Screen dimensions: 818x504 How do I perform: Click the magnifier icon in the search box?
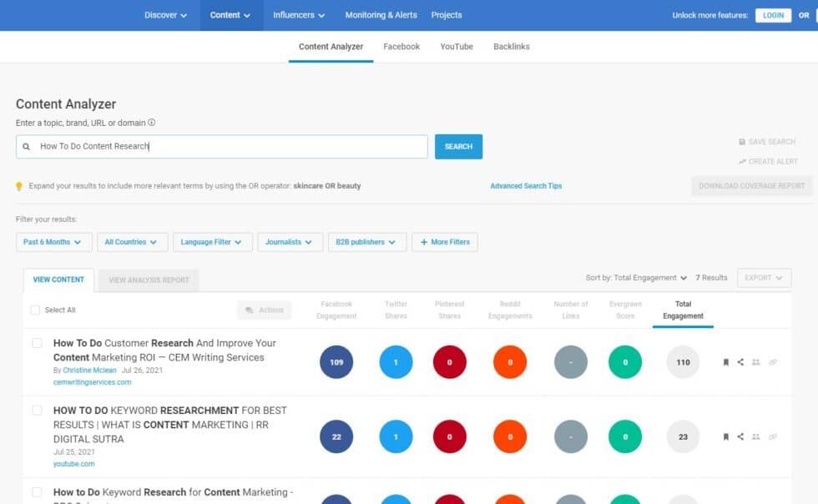pyautogui.click(x=26, y=147)
